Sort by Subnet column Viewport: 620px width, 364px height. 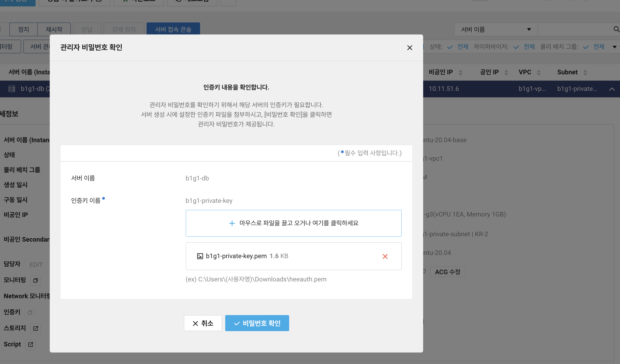pyautogui.click(x=585, y=72)
